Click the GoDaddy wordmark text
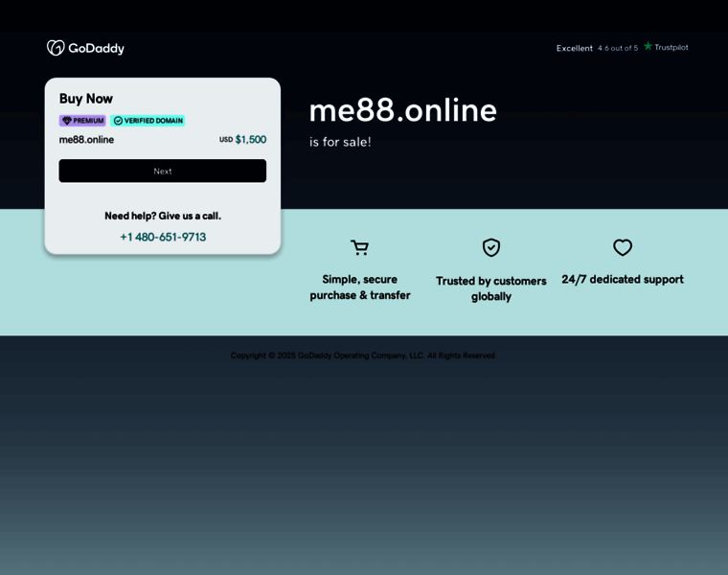 96,48
